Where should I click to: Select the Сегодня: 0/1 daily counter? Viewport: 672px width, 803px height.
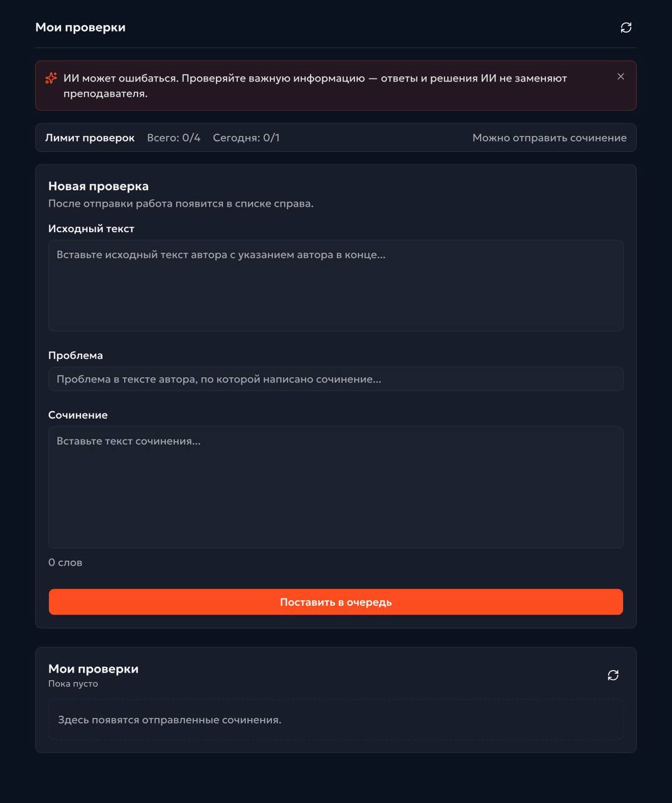coord(246,138)
